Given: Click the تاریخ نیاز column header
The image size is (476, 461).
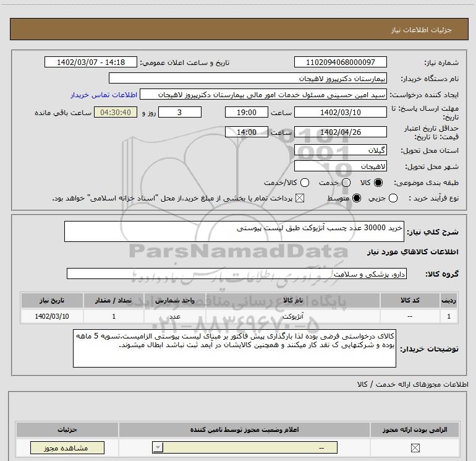Looking at the screenshot, I should tap(52, 300).
